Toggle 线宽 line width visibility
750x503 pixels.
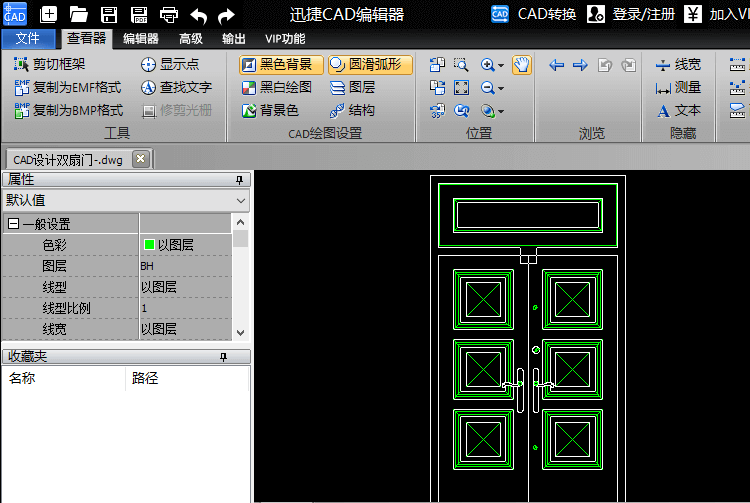click(x=678, y=64)
